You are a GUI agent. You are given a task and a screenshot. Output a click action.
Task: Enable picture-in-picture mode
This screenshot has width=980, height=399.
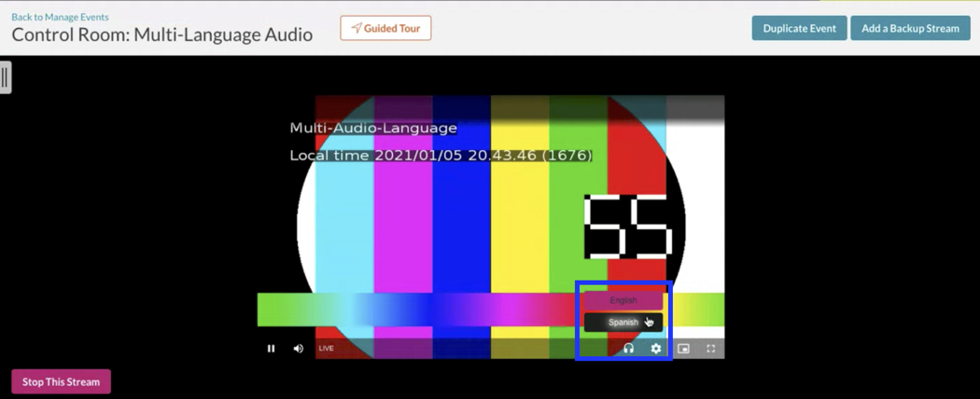pyautogui.click(x=683, y=349)
